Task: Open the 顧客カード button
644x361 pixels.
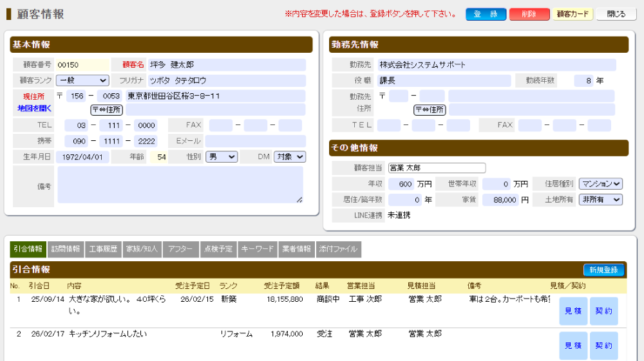Action: coord(573,14)
